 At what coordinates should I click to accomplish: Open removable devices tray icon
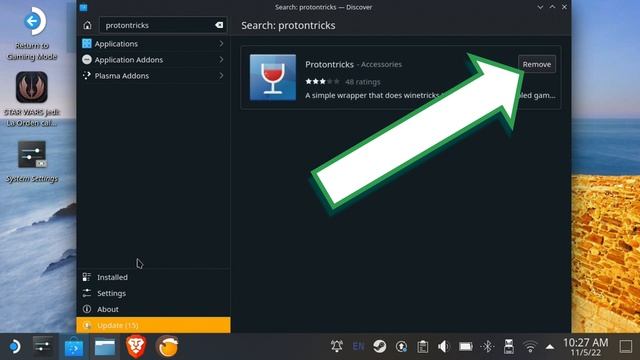pos(509,347)
